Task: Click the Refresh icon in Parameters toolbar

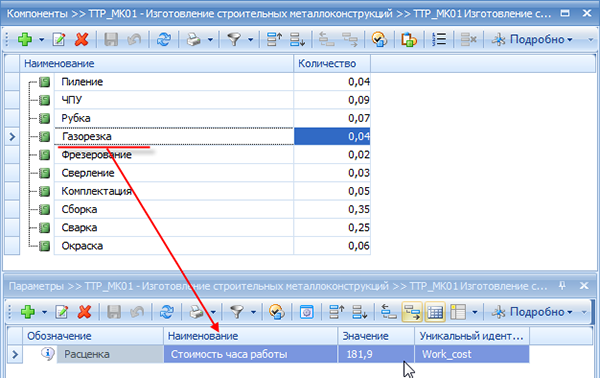Action: 166,312
